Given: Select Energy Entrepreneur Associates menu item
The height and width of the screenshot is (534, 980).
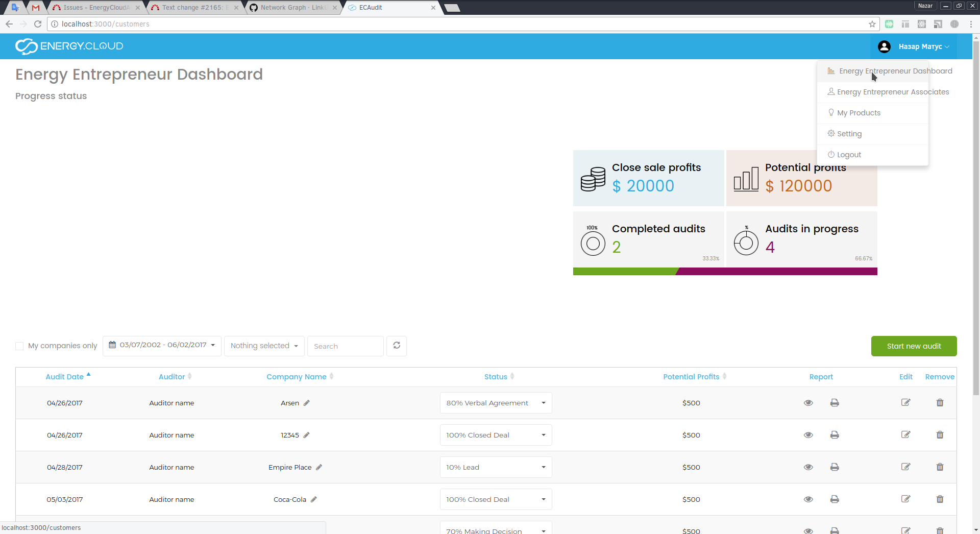Looking at the screenshot, I should [x=873, y=92].
